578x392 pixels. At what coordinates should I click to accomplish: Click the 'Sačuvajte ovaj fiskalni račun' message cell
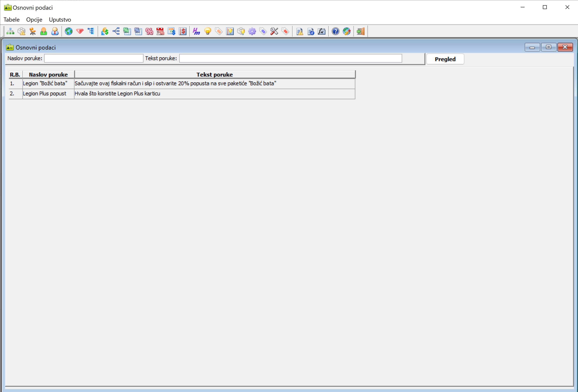tap(214, 84)
